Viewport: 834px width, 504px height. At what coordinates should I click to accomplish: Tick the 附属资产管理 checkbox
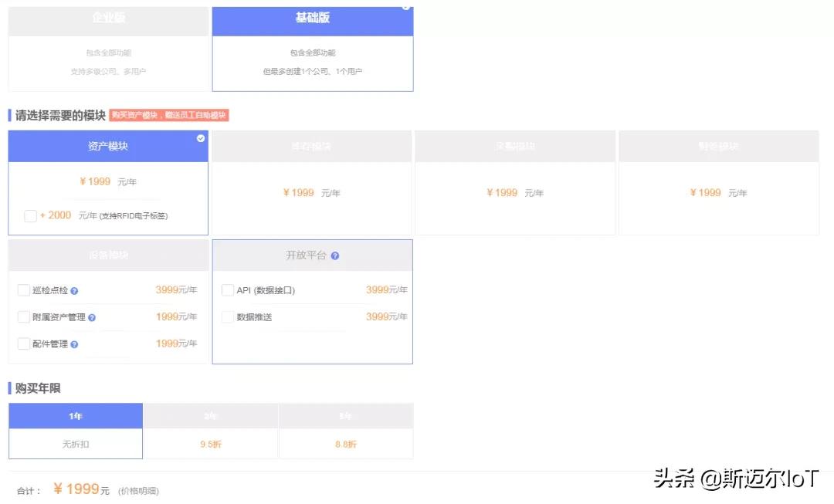(24, 316)
